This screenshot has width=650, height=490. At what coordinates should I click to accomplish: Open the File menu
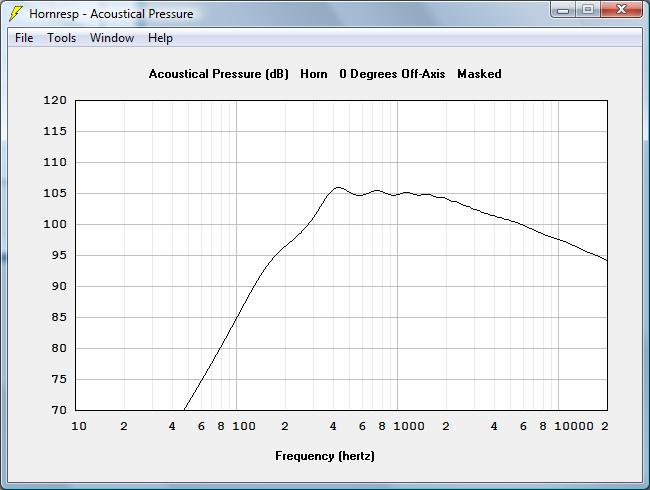point(24,38)
